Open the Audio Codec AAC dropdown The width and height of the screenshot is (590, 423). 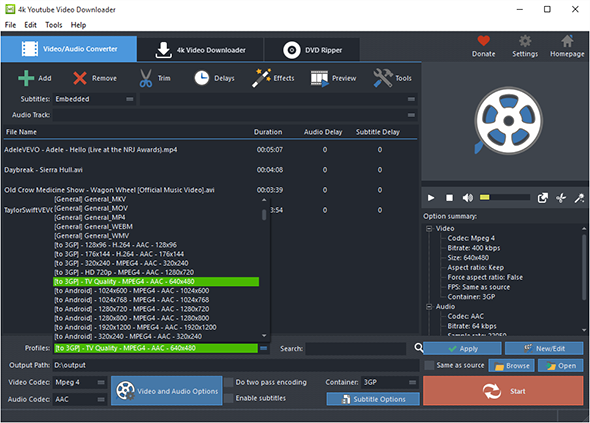point(80,399)
